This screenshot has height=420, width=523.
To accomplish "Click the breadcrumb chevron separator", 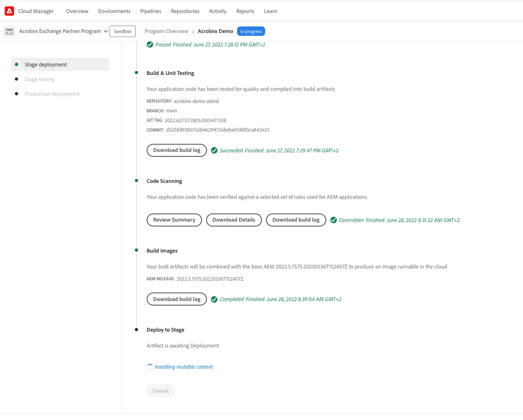I will coord(193,32).
